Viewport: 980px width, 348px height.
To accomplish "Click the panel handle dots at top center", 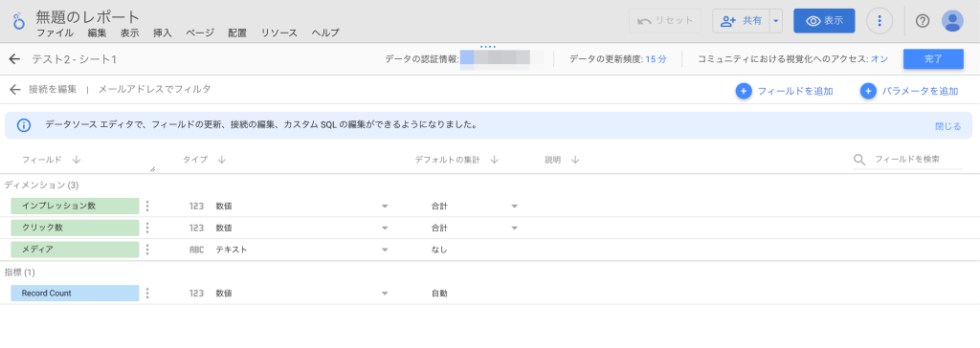I will click(488, 47).
